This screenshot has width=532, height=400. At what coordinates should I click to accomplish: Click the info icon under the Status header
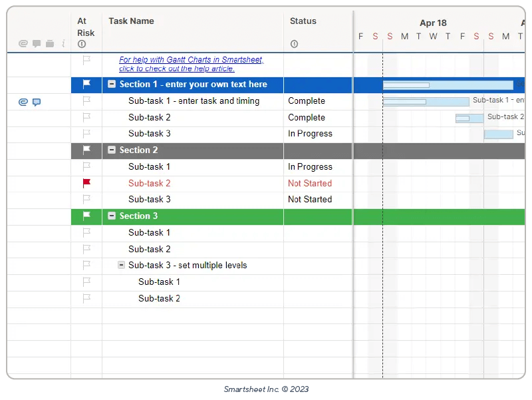(294, 45)
